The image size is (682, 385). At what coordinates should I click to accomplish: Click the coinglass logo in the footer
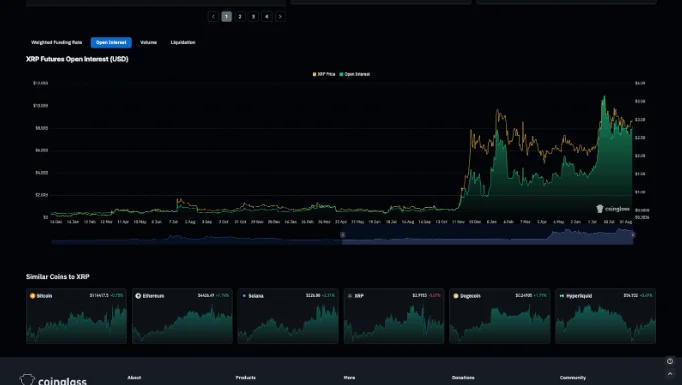53,380
